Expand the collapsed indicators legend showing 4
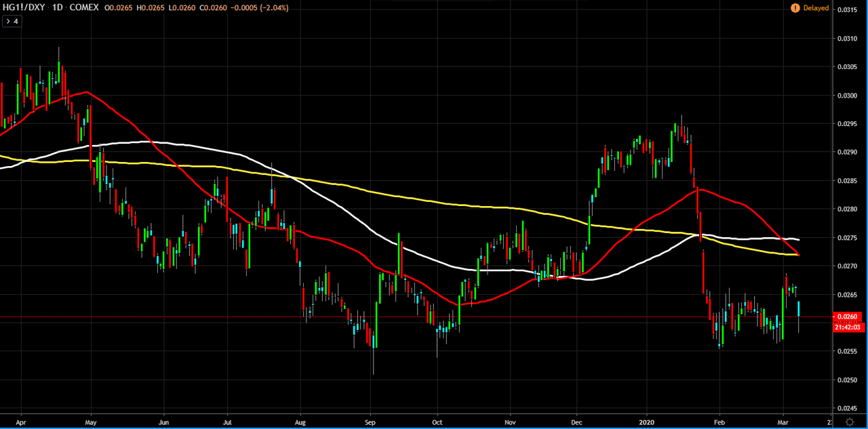The width and height of the screenshot is (868, 429). tap(12, 22)
